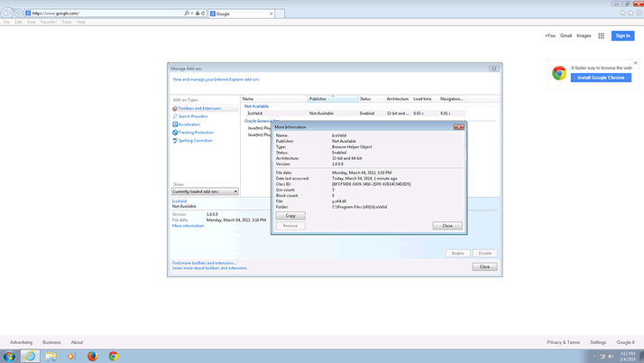644x363 pixels.
Task: Click the Install Google Chrome button
Action: coord(601,78)
